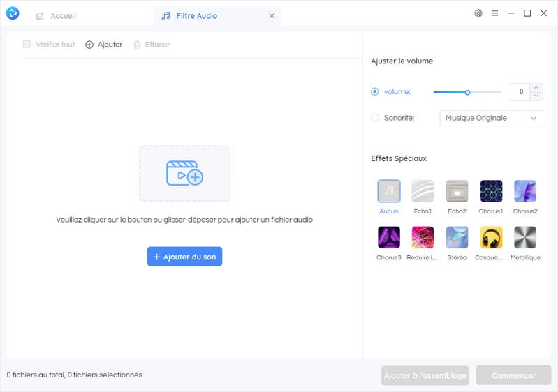
Task: Open the Musique Originale dropdown
Action: click(491, 118)
